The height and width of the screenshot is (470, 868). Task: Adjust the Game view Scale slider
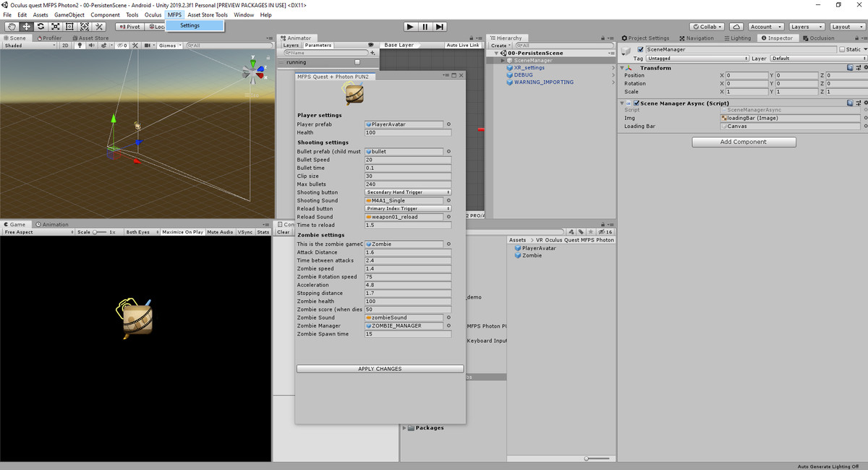(x=95, y=232)
